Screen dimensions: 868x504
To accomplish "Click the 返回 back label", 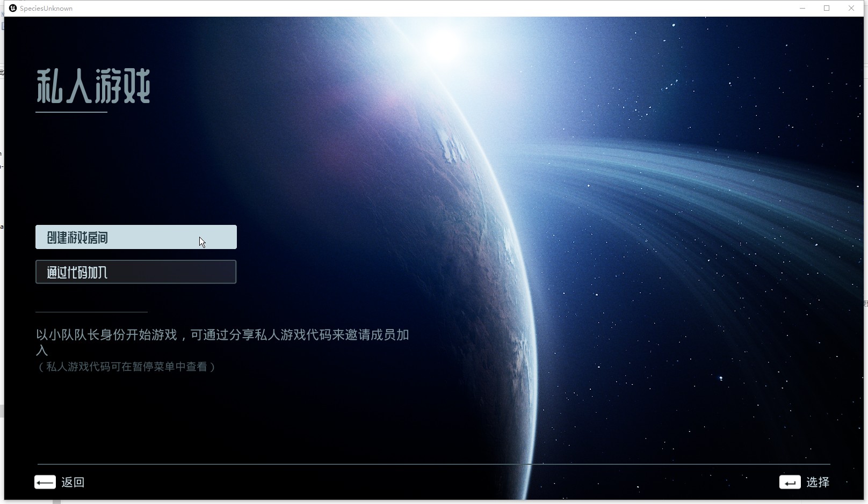I will tap(73, 482).
